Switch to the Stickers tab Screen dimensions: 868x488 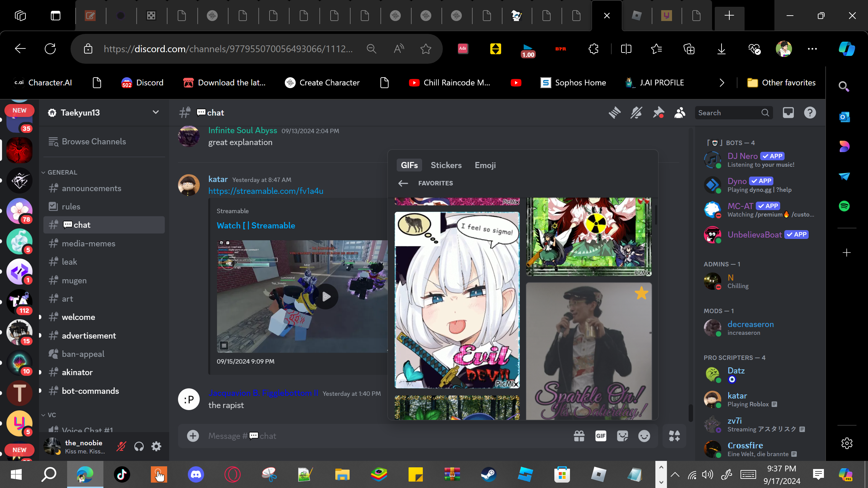(x=446, y=165)
